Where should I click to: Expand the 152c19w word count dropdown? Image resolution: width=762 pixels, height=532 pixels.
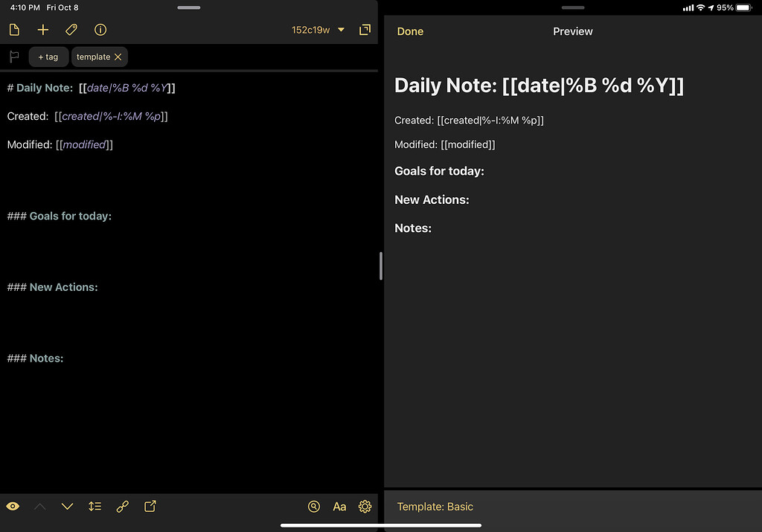tap(318, 30)
